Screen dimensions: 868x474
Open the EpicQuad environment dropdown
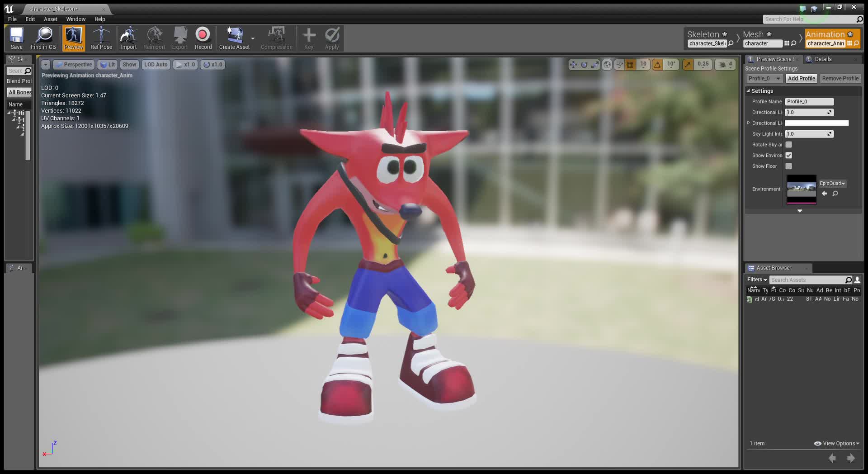tap(832, 183)
